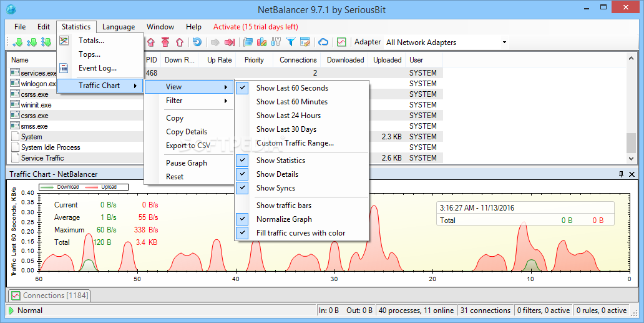This screenshot has width=644, height=323.
Task: Click the blue circular reset arrow icon
Action: (197, 42)
